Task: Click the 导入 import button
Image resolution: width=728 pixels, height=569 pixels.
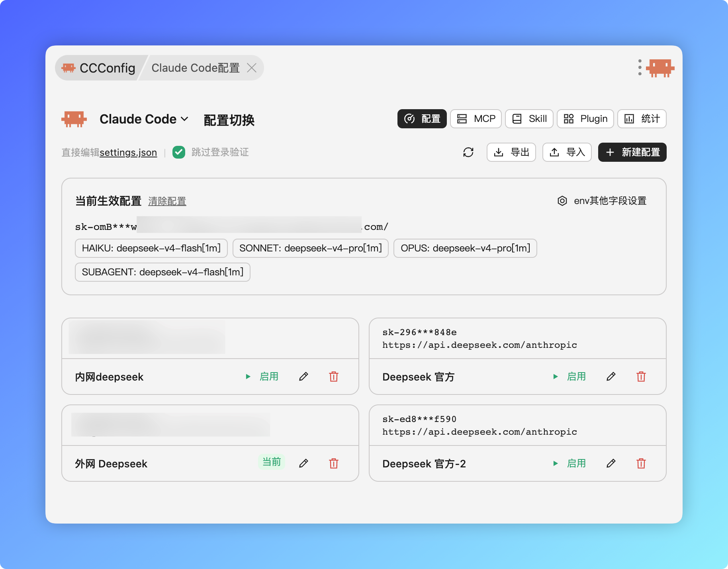Action: point(567,152)
